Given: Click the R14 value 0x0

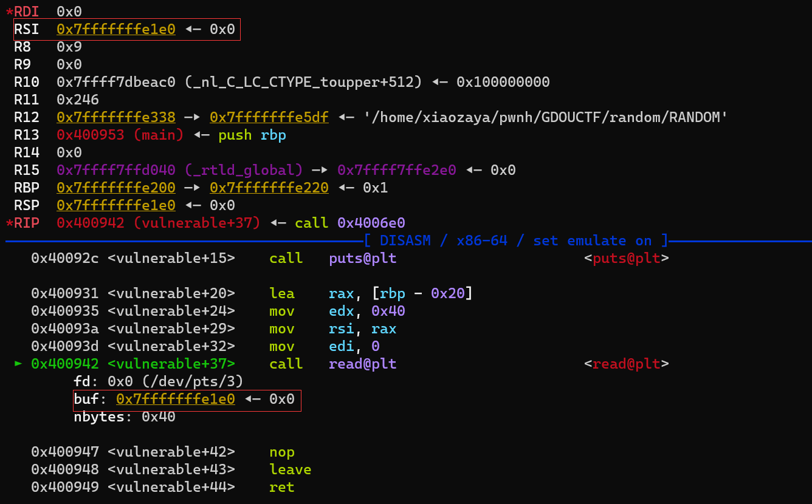Looking at the screenshot, I should click(69, 152).
